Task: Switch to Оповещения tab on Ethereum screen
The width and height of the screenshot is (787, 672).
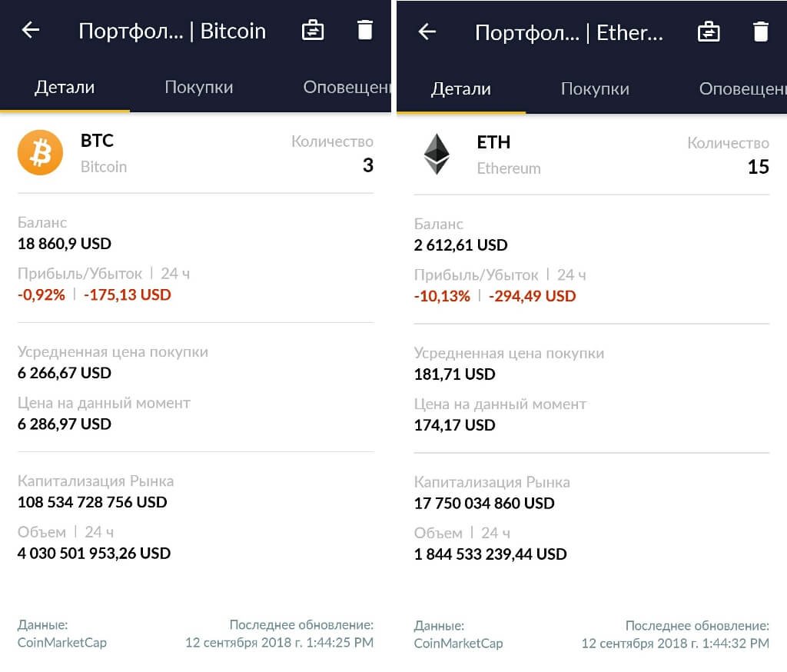Action: (742, 88)
